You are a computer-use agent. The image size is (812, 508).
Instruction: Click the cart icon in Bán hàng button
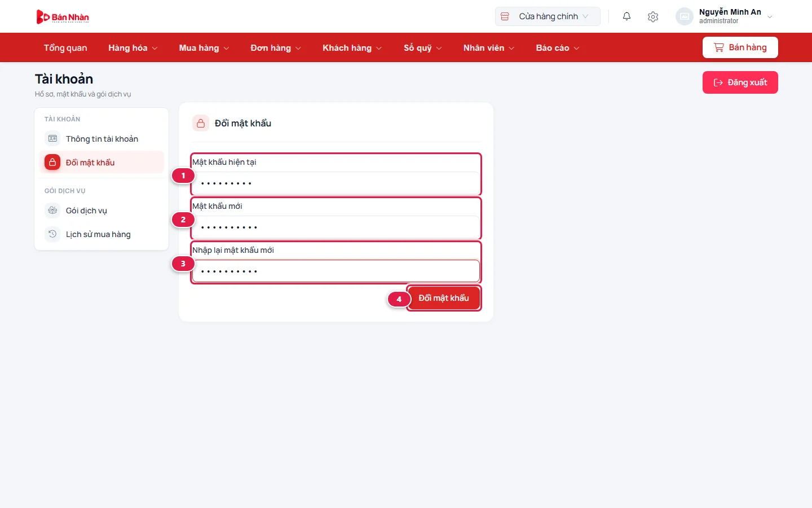(718, 47)
